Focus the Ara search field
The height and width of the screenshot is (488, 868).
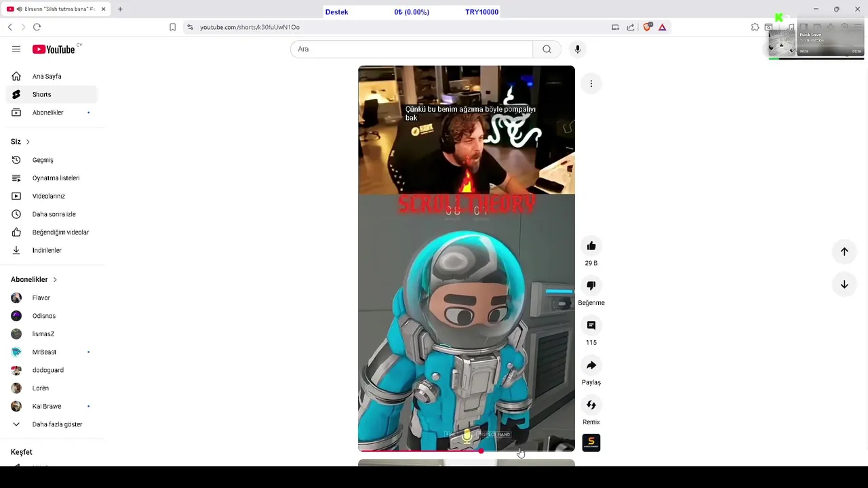pyautogui.click(x=412, y=49)
